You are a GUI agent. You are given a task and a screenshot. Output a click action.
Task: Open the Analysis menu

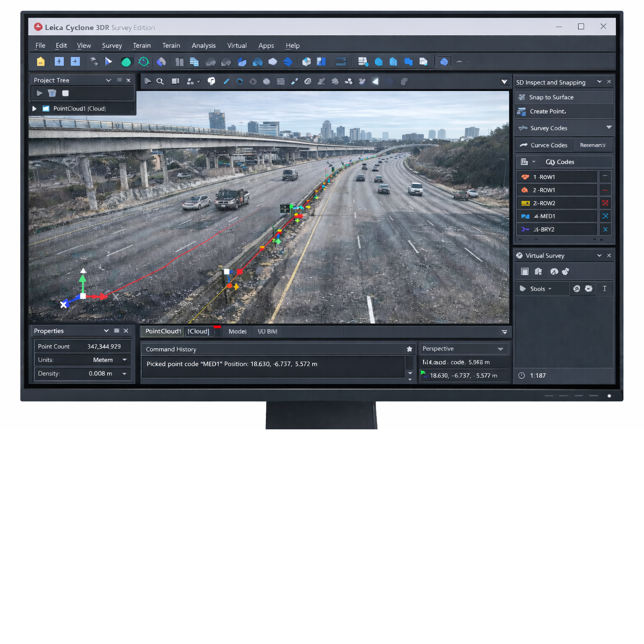click(x=203, y=45)
